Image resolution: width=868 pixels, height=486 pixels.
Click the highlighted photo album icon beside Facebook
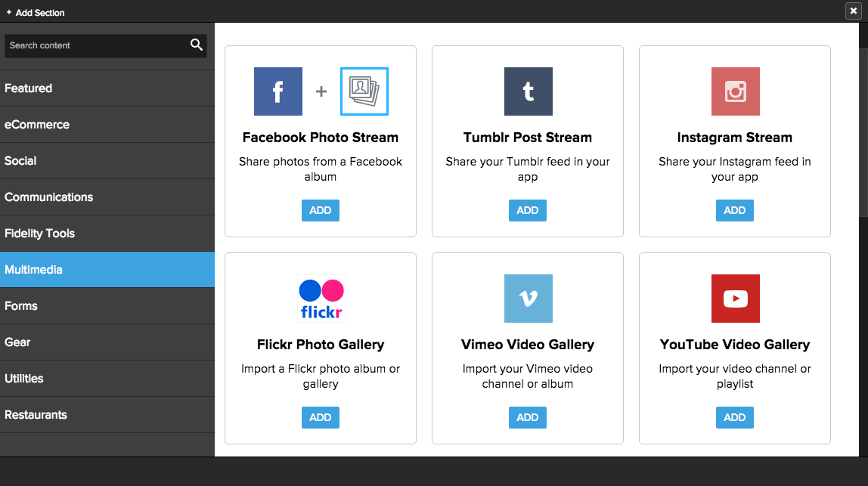coord(364,91)
